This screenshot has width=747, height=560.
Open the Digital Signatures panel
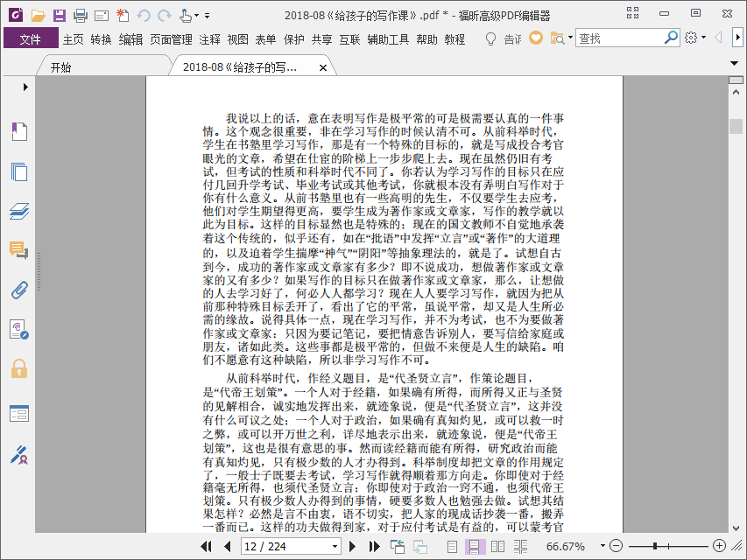pos(19,329)
